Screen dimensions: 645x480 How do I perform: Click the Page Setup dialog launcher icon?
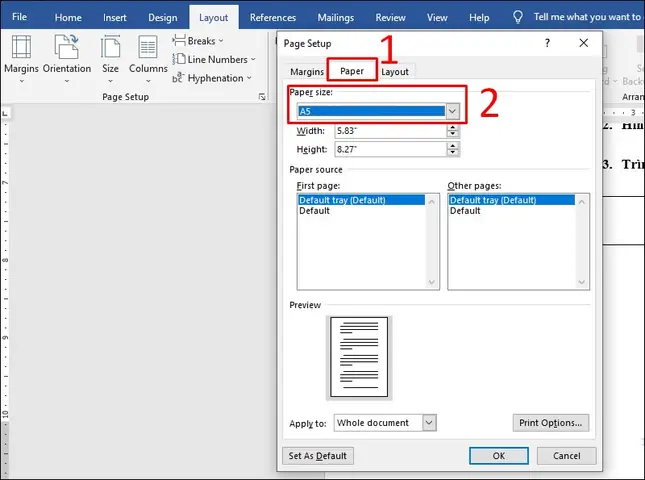262,97
